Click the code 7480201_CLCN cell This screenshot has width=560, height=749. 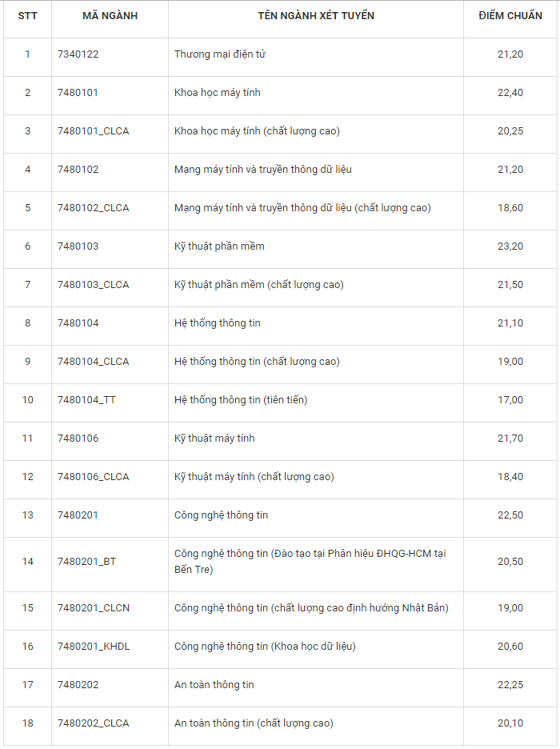(94, 608)
